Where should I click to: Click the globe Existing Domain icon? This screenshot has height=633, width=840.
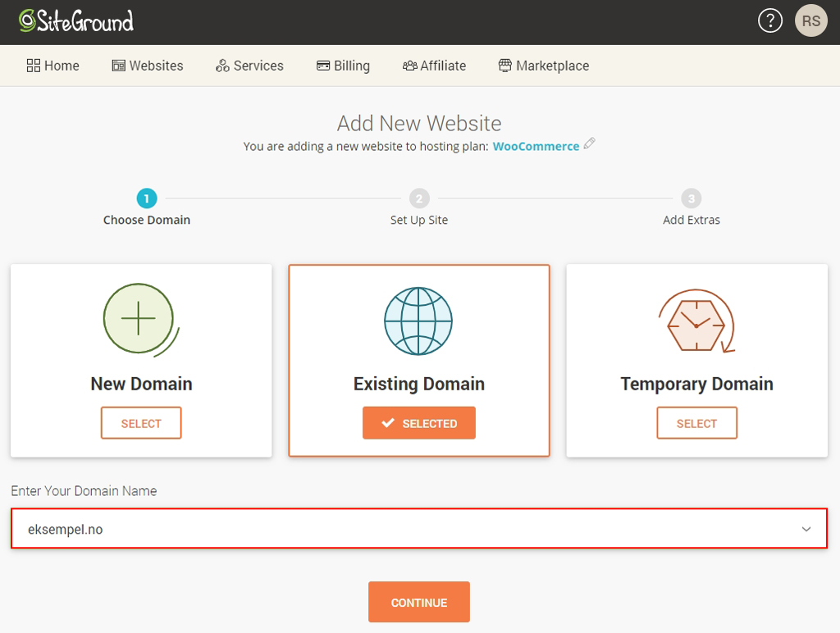point(418,321)
